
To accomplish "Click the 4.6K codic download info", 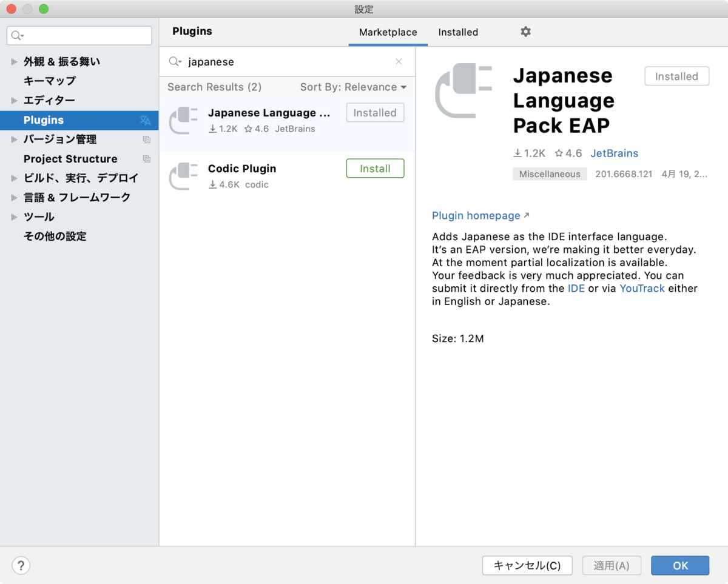I will pos(238,184).
